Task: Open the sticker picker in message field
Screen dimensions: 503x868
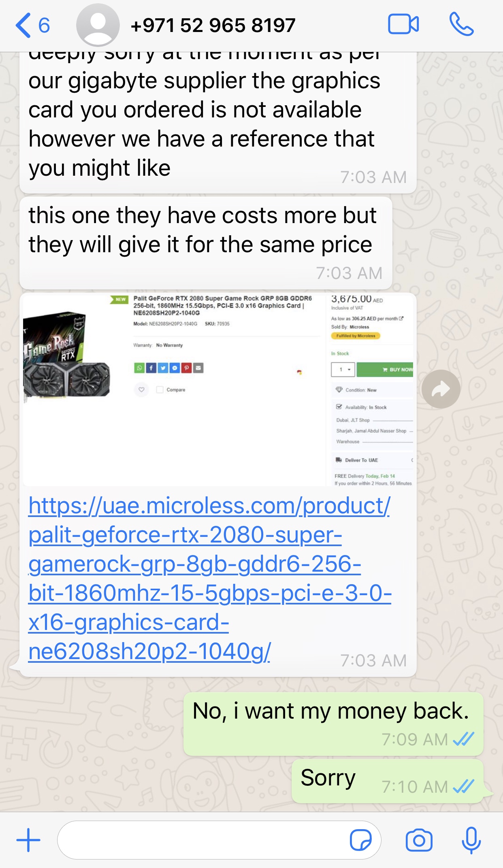Action: click(360, 840)
